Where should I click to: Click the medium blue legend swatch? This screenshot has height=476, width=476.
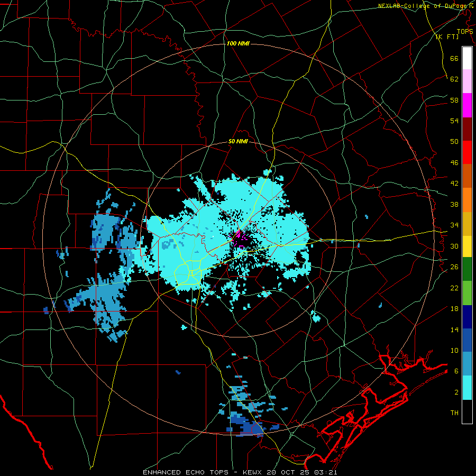click(x=467, y=340)
